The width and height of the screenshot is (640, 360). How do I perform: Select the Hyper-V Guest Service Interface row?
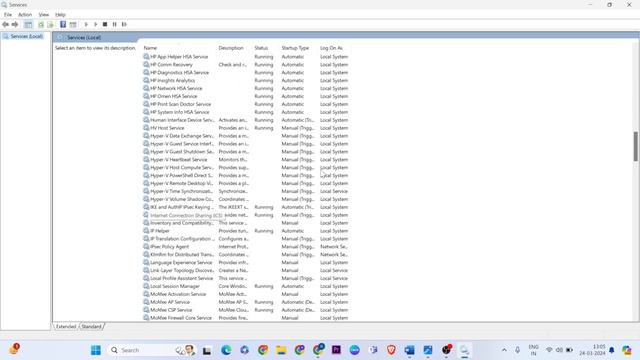(x=247, y=144)
